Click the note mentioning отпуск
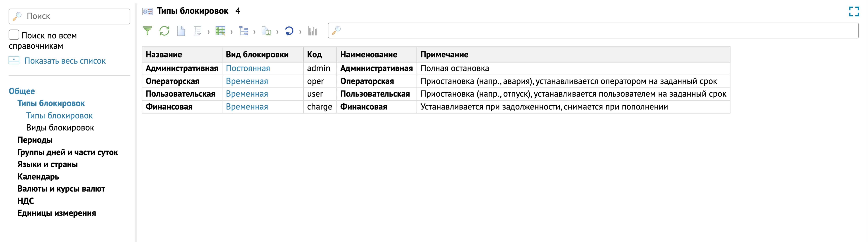This screenshot has width=868, height=242. (573, 94)
